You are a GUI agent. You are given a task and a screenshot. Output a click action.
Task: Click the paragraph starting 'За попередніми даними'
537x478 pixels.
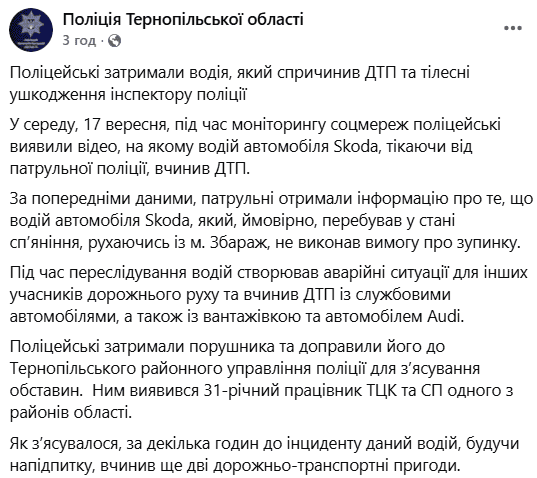[x=272, y=221]
